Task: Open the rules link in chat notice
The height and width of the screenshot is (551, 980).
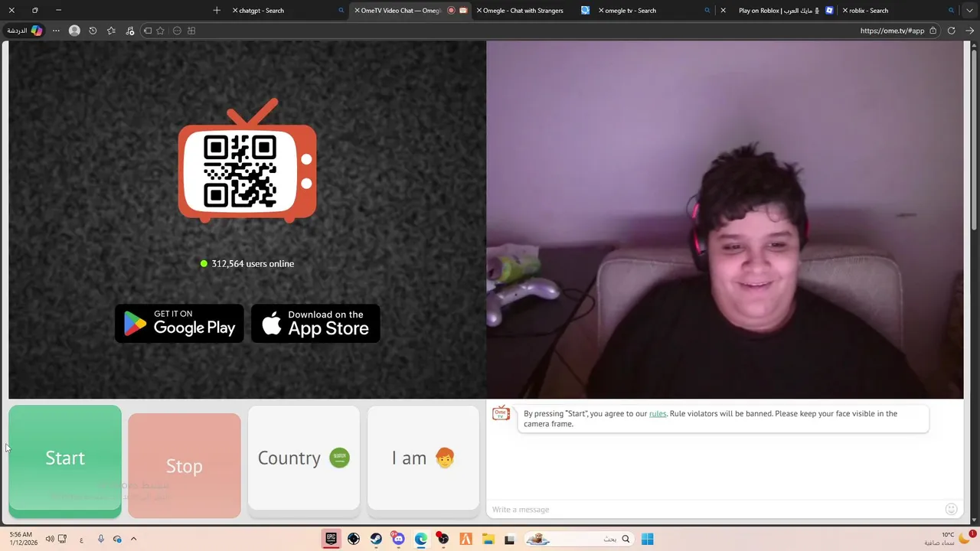Action: [x=658, y=413]
